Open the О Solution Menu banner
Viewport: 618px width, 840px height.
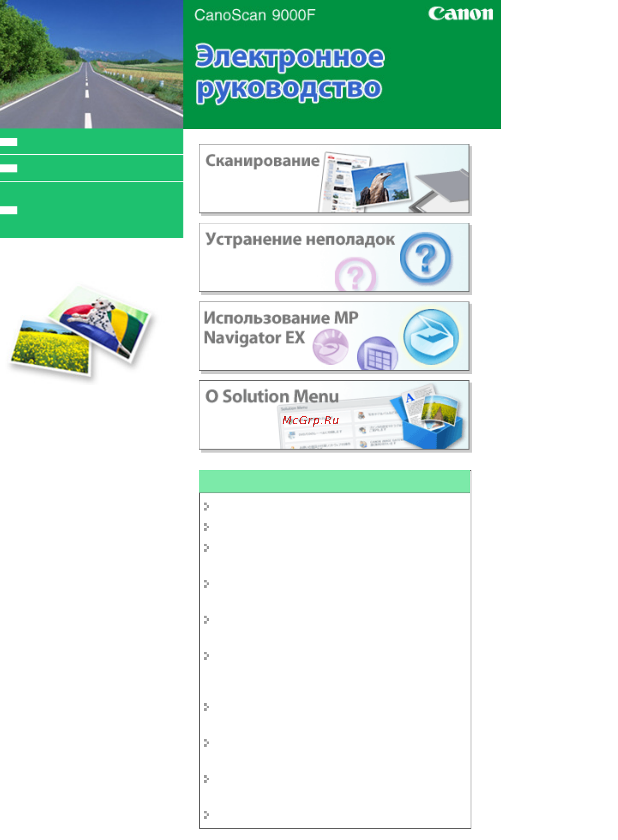point(334,415)
